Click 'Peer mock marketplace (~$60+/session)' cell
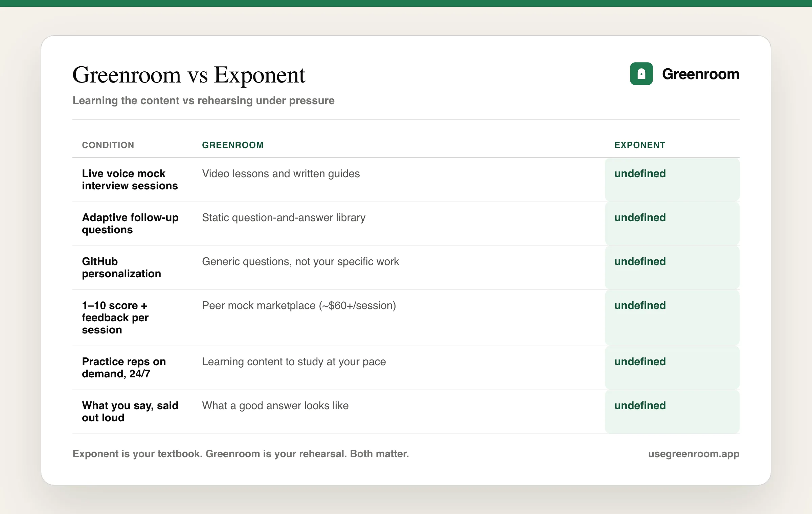The width and height of the screenshot is (812, 514). (299, 305)
